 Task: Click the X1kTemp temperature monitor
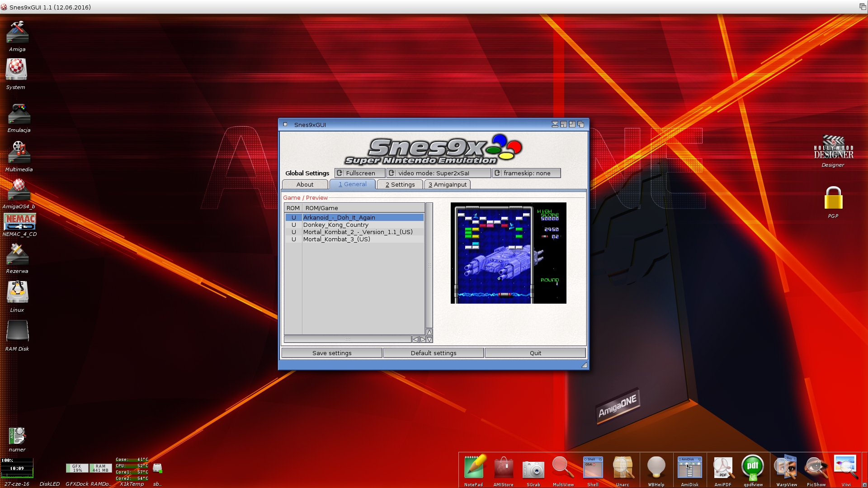click(132, 469)
